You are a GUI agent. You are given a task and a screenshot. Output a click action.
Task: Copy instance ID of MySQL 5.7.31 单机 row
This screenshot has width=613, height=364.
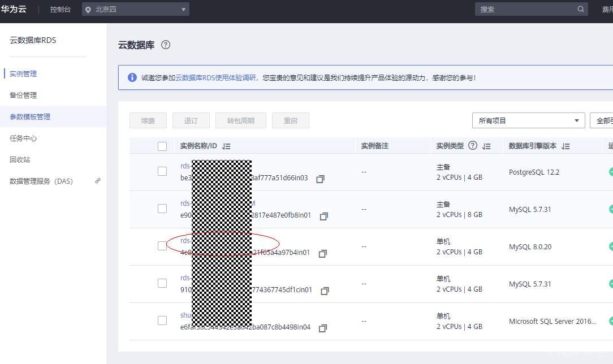point(325,291)
